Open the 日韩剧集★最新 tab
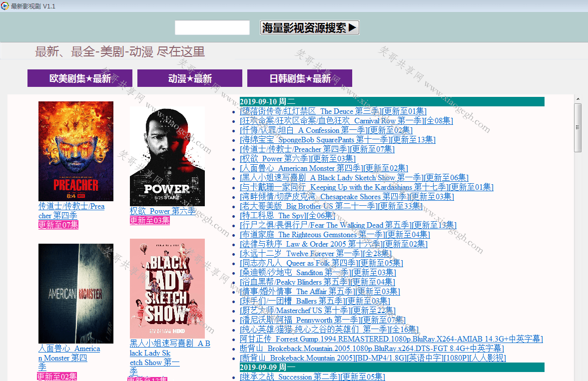588x381 pixels. (300, 78)
